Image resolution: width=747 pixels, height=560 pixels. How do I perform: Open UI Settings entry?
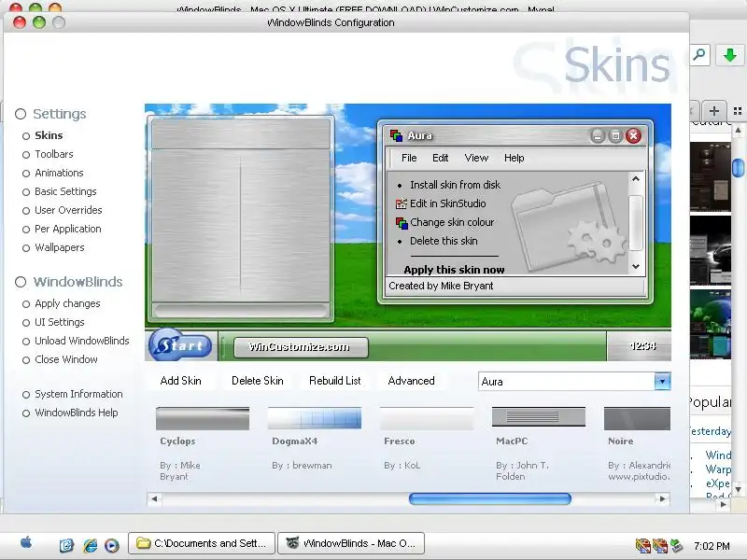coord(60,322)
